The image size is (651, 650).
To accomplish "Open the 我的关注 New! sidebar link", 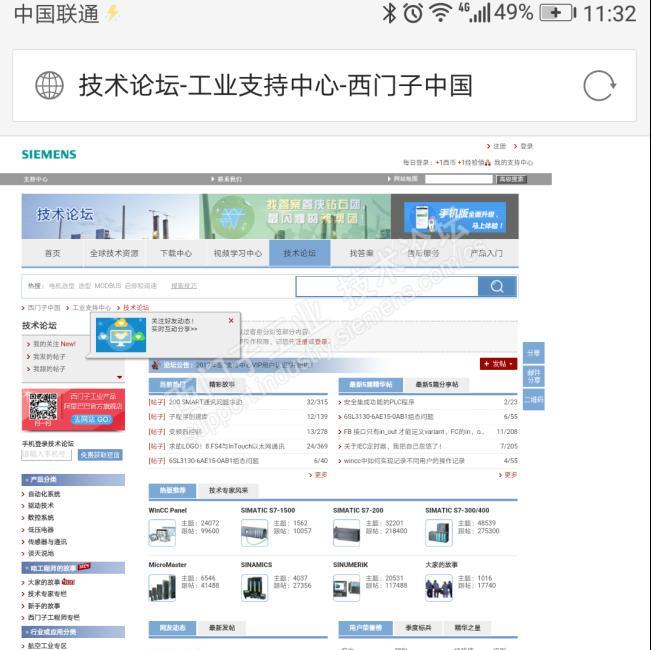I will point(54,344).
